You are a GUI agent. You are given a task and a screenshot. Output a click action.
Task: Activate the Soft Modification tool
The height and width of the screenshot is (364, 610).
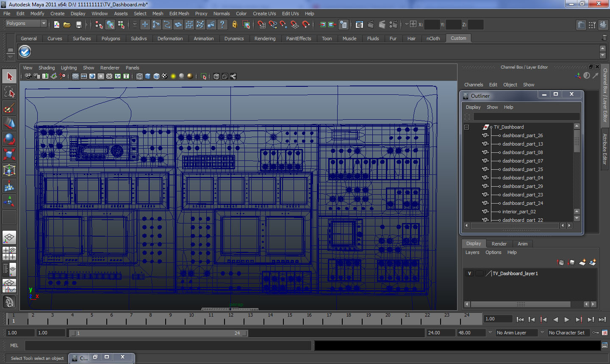coord(9,186)
